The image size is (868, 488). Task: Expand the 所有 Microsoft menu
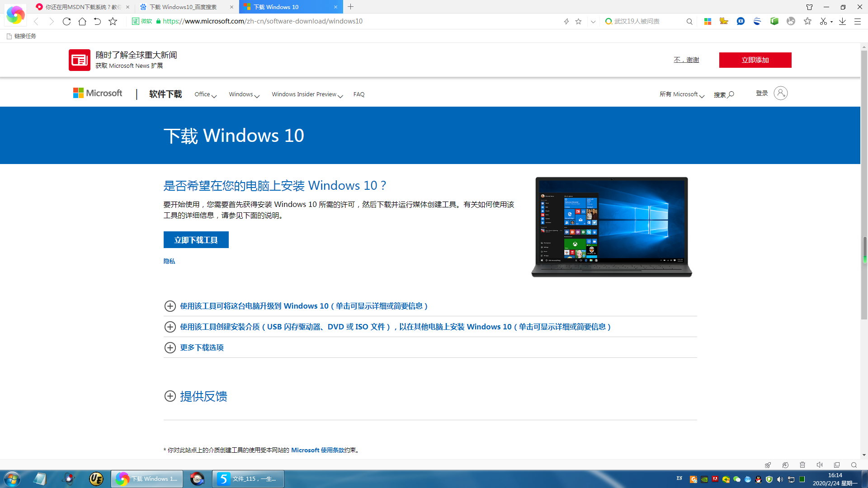click(x=682, y=94)
